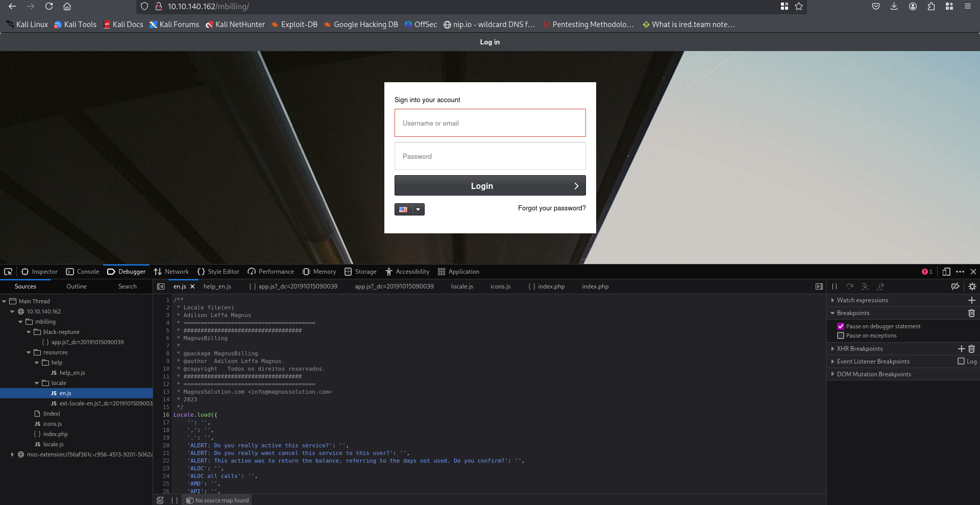Toggle the ignore-sources (blackbox) icon
Screen dimensions: 980x505
pos(955,286)
